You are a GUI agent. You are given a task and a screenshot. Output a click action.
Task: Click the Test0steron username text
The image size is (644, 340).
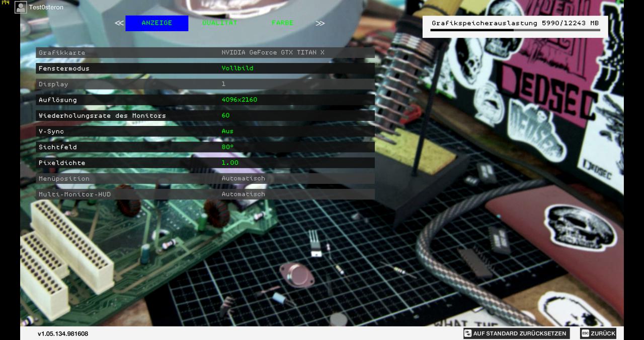46,8
